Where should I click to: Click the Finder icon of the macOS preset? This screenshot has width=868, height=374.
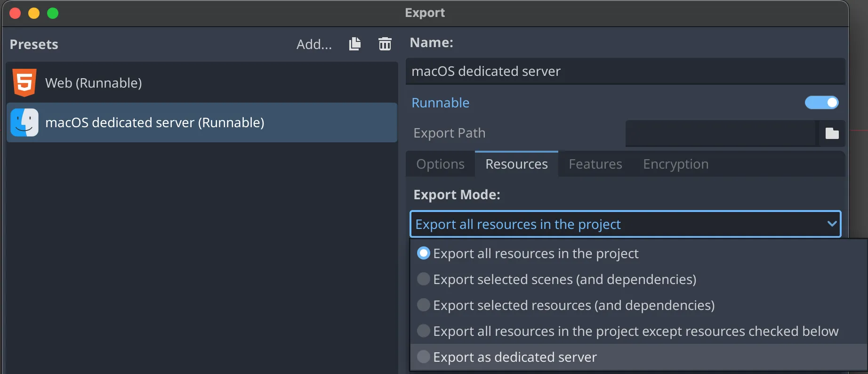(x=24, y=122)
